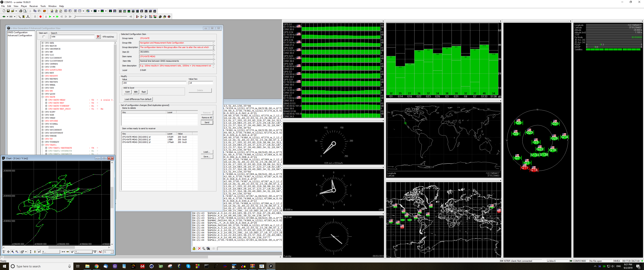644x270 pixels.
Task: Click the PC clock icon below the console
Action: pyautogui.click(x=204, y=248)
